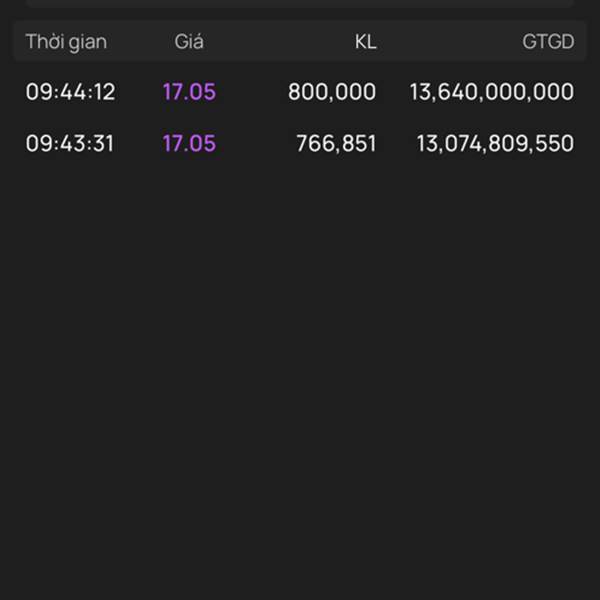Click the 13,074,809,550 trade value
Screen dimensions: 600x600
(495, 143)
